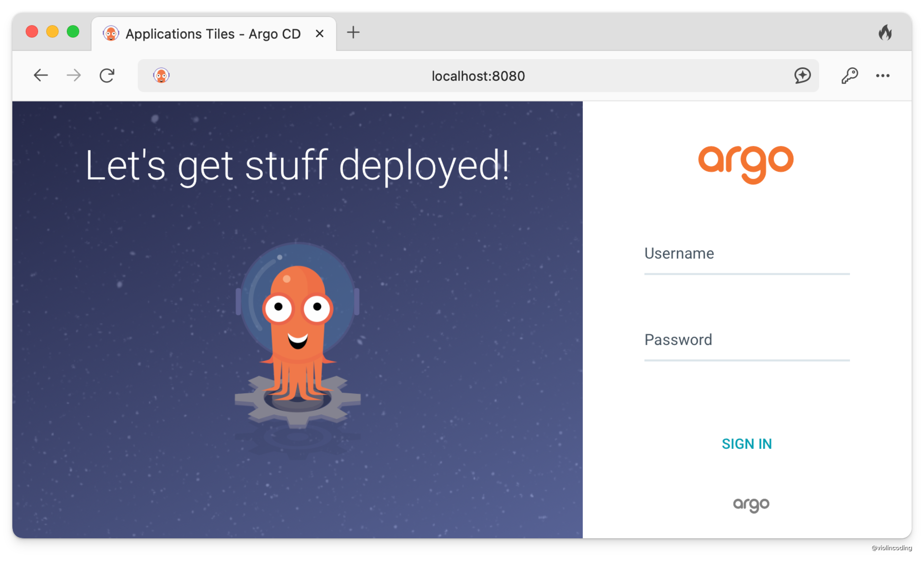The height and width of the screenshot is (563, 924).
Task: Click the red window close button
Action: click(x=32, y=31)
